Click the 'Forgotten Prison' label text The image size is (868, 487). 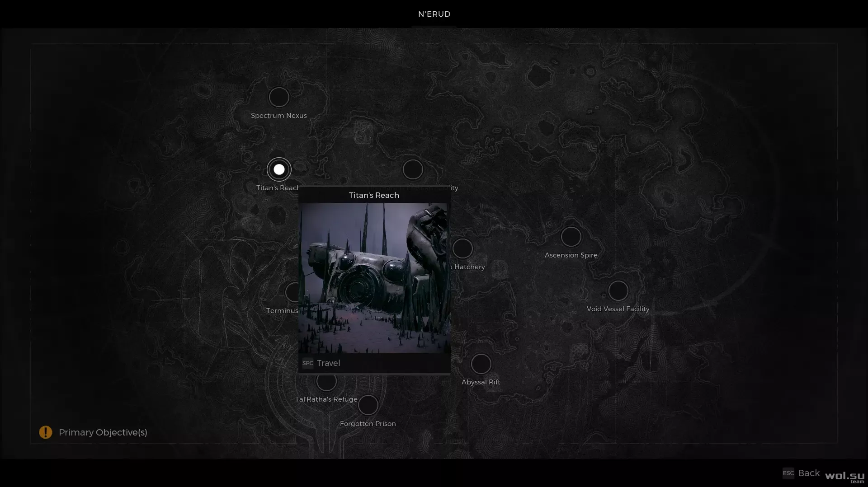pyautogui.click(x=368, y=424)
